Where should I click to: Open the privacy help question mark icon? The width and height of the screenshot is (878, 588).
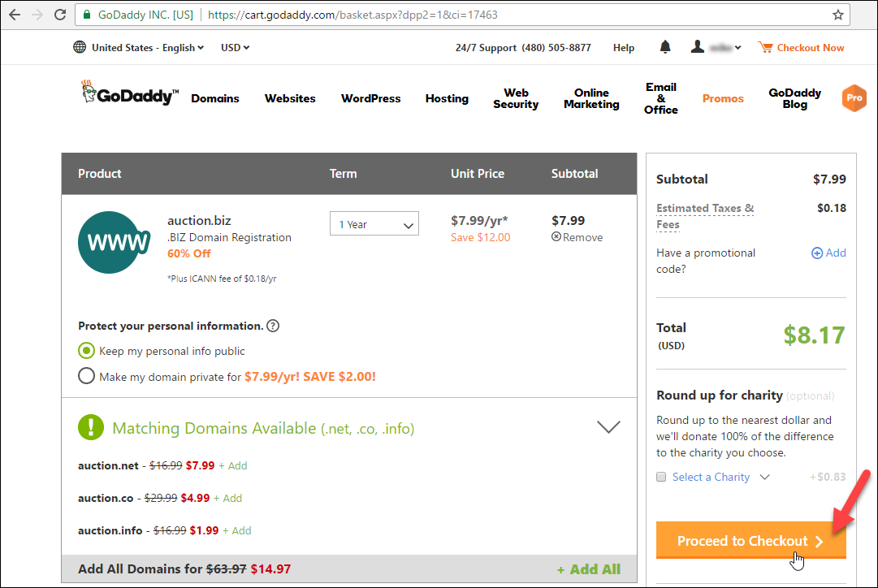tap(273, 326)
